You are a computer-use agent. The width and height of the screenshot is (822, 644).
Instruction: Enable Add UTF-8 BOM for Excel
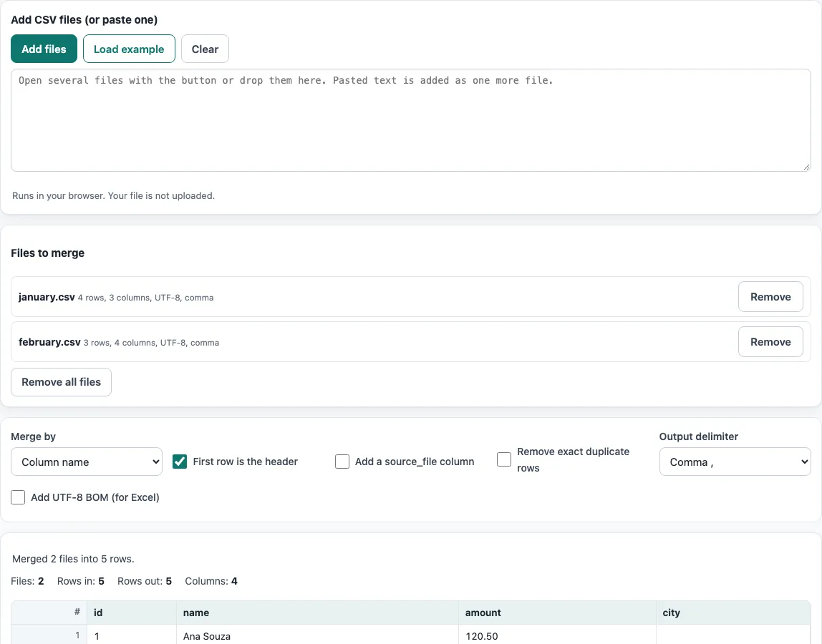(x=18, y=497)
